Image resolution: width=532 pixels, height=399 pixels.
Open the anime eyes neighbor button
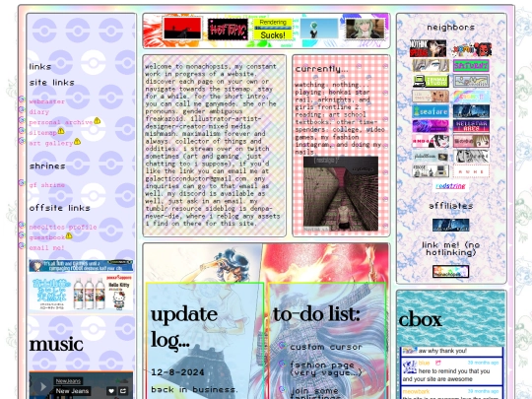point(431,65)
